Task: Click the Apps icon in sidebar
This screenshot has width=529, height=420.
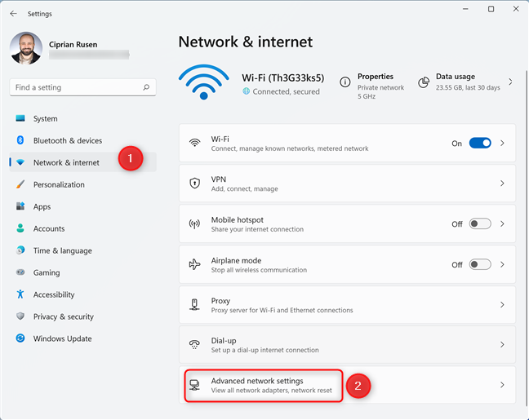Action: 20,206
